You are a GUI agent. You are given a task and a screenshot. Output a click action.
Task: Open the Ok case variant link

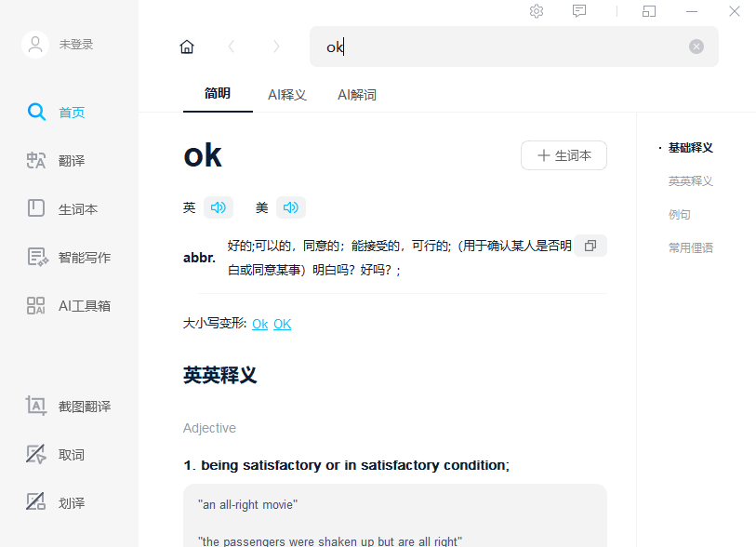[259, 324]
